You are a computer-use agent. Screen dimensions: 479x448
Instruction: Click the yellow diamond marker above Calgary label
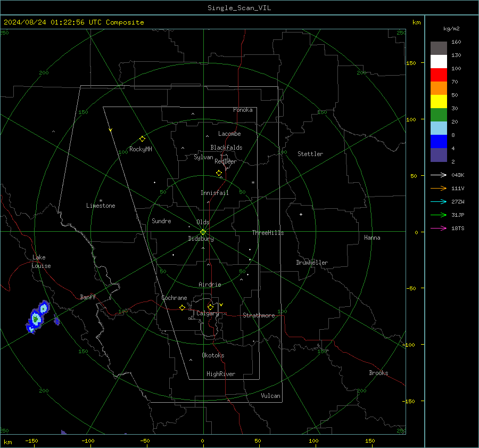[x=210, y=307]
